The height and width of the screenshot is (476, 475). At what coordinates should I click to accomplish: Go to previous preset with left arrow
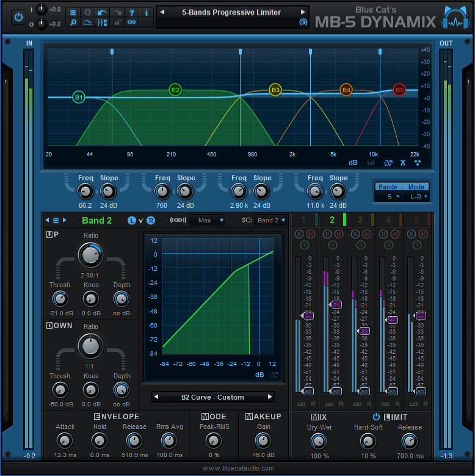[162, 12]
